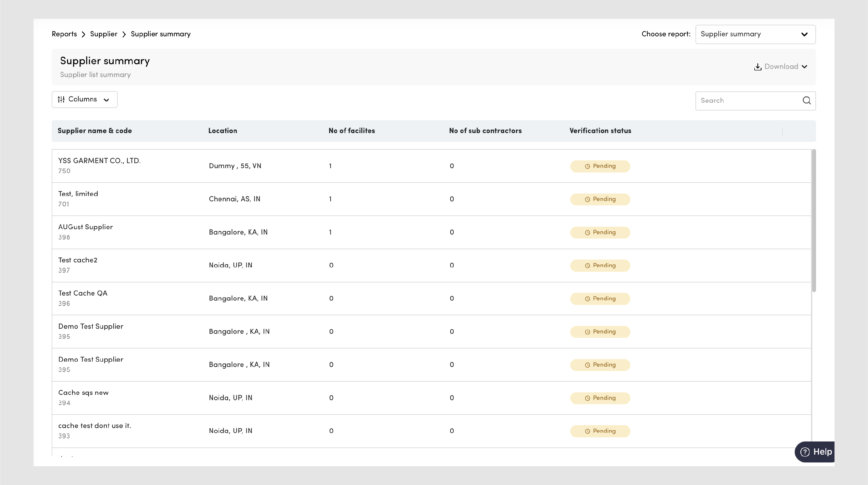Go to the Reports breadcrumb

click(64, 34)
